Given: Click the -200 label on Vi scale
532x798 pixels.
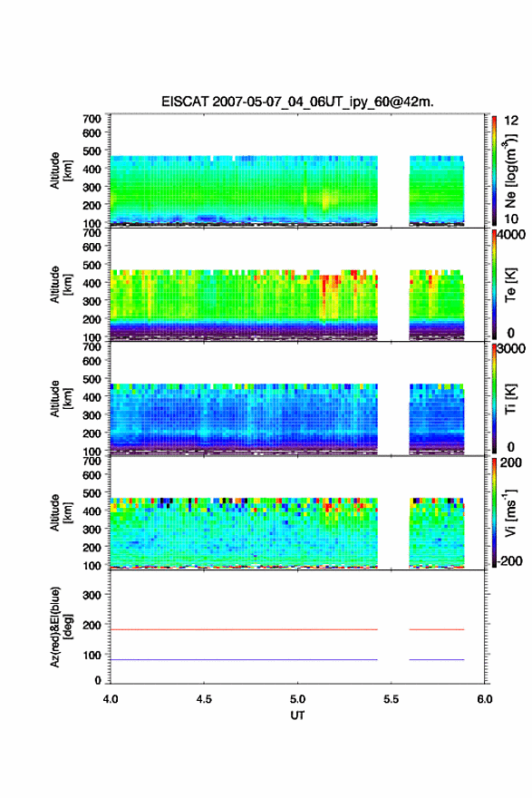Looking at the screenshot, I should tap(508, 560).
